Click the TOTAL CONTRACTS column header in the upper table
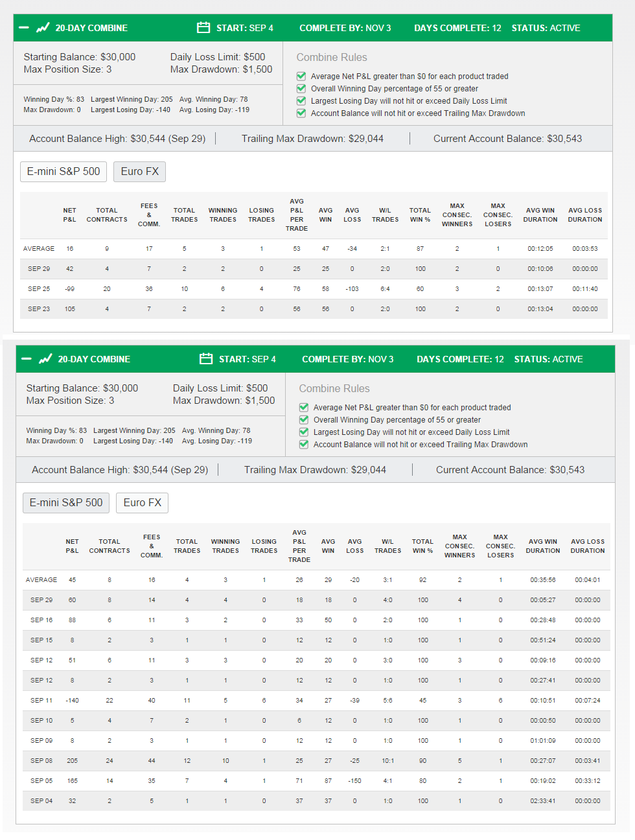Screen dimensions: 635x840 pos(107,215)
